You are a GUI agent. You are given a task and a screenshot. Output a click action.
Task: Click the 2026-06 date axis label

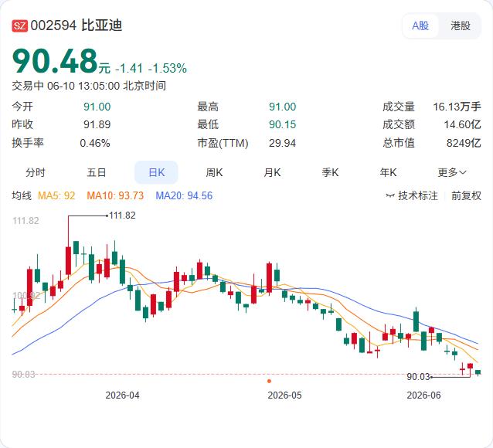(x=423, y=395)
